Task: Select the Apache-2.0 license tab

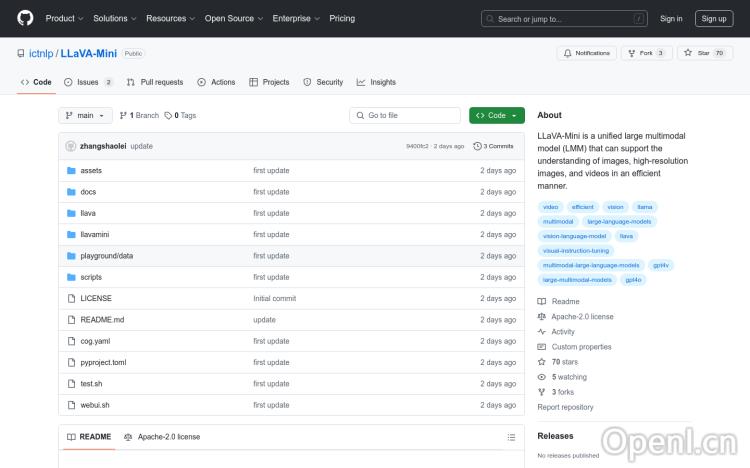Action: tap(162, 437)
